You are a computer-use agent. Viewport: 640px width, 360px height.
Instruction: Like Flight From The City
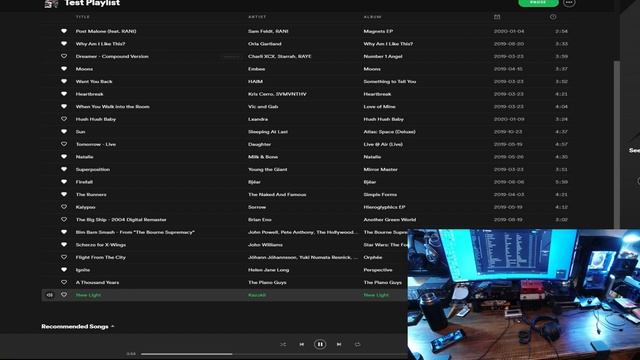(x=64, y=257)
